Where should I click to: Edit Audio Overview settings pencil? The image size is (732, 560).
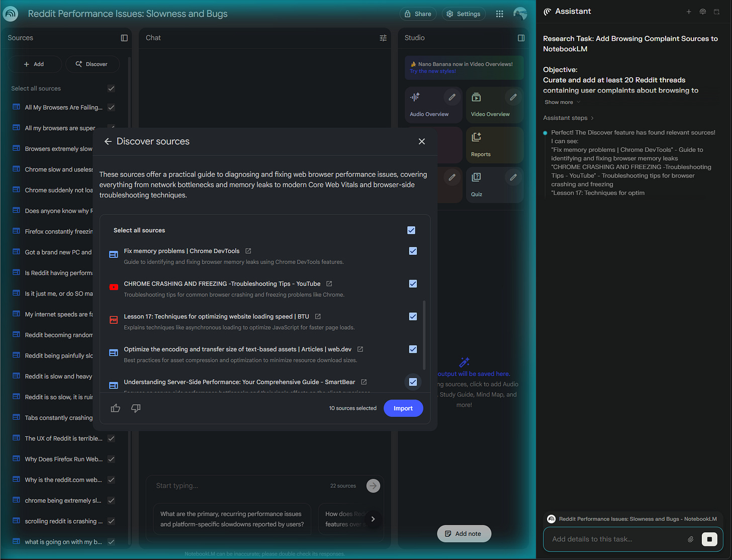click(452, 97)
